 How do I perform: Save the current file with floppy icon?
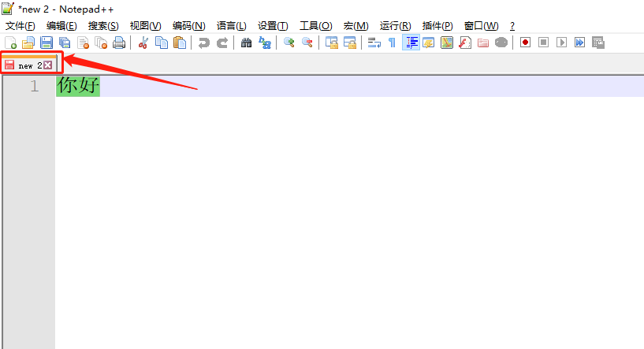[x=47, y=43]
